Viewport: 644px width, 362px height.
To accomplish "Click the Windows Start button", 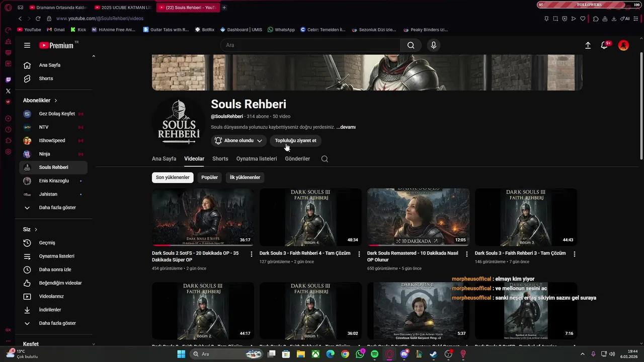I will click(181, 354).
